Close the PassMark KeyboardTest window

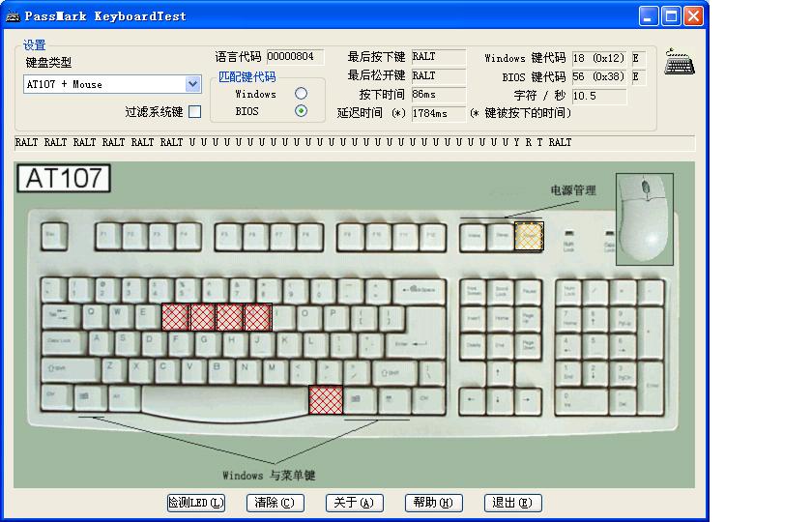[x=693, y=16]
